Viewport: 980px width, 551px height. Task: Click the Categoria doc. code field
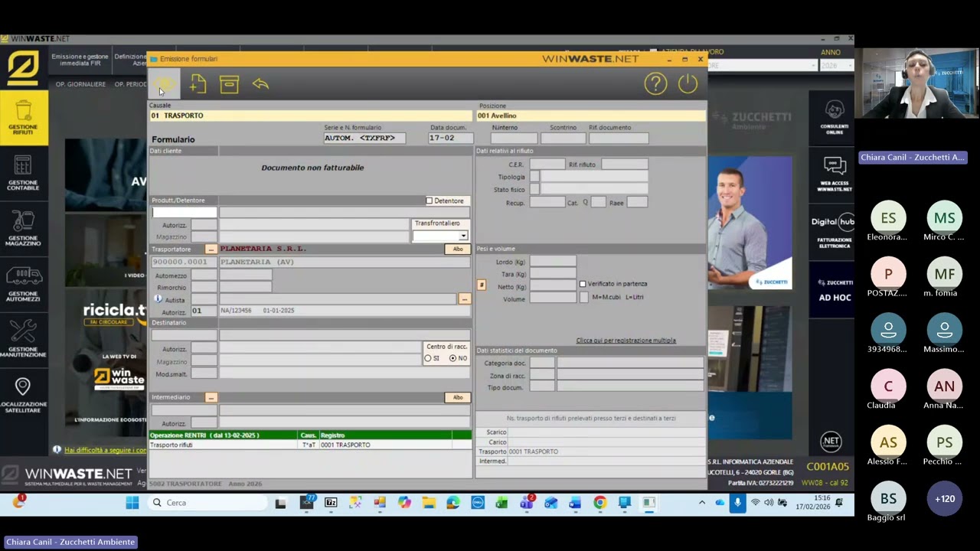542,363
